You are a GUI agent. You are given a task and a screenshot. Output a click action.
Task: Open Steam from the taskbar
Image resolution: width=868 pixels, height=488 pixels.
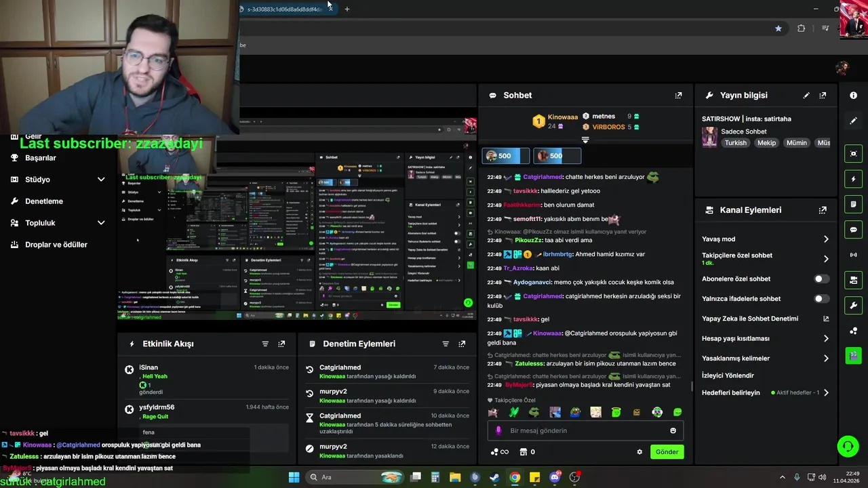pyautogui.click(x=495, y=477)
